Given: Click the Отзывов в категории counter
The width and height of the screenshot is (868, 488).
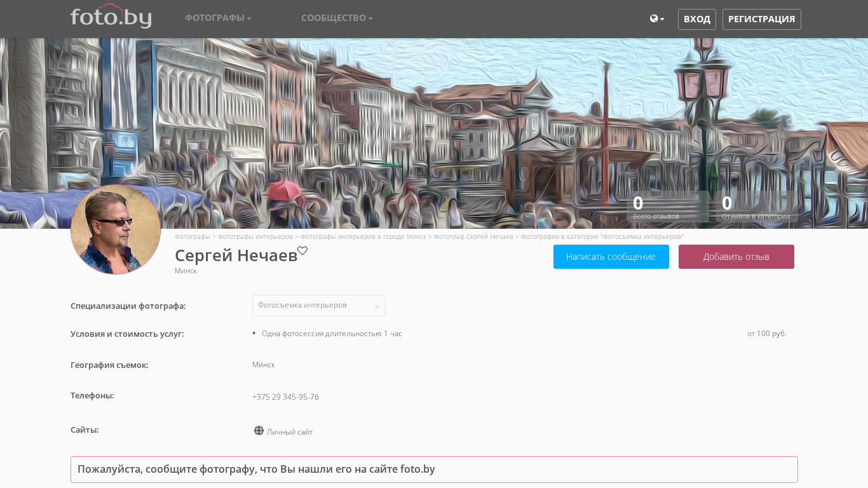Looking at the screenshot, I should click(x=756, y=207).
